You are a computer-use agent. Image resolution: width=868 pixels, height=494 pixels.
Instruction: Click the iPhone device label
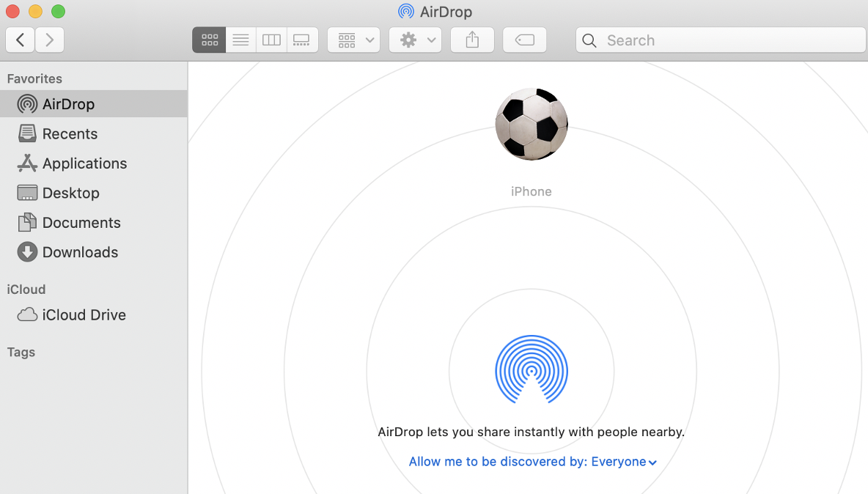point(532,191)
